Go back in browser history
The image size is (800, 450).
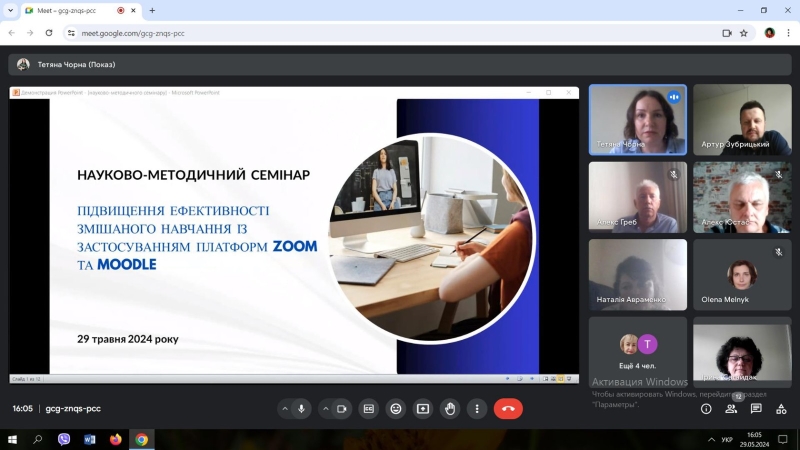[12, 33]
